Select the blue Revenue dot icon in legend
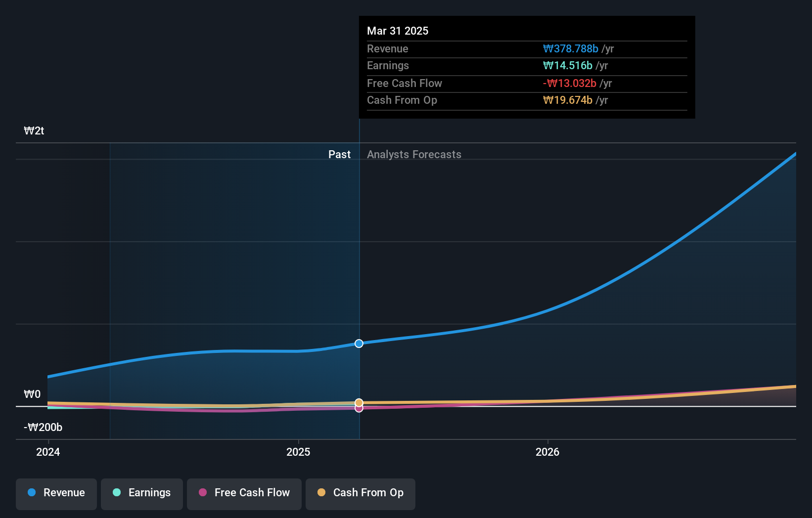The height and width of the screenshot is (518, 812). [31, 493]
